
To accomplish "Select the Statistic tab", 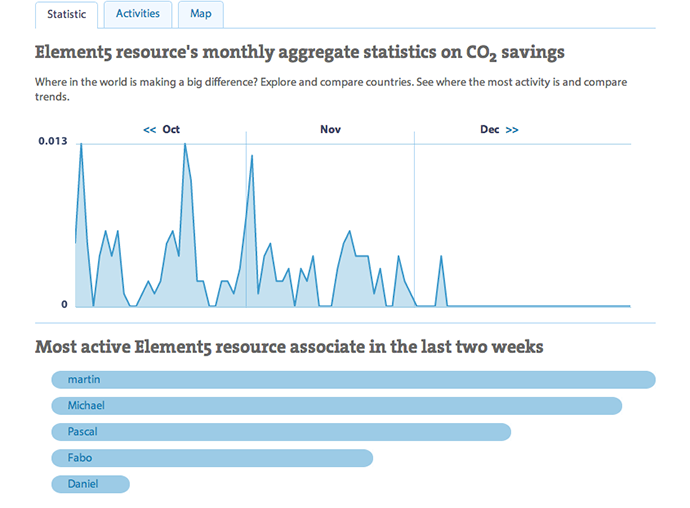I will pyautogui.click(x=66, y=15).
